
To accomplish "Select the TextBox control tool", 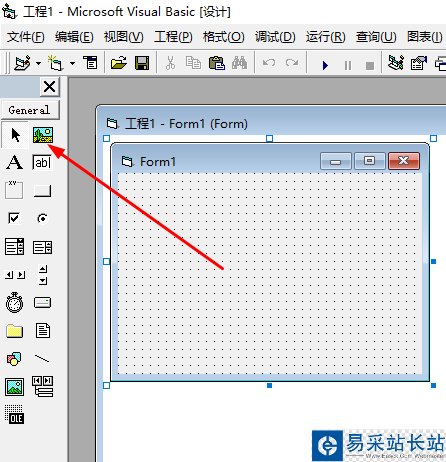I will coord(42,163).
